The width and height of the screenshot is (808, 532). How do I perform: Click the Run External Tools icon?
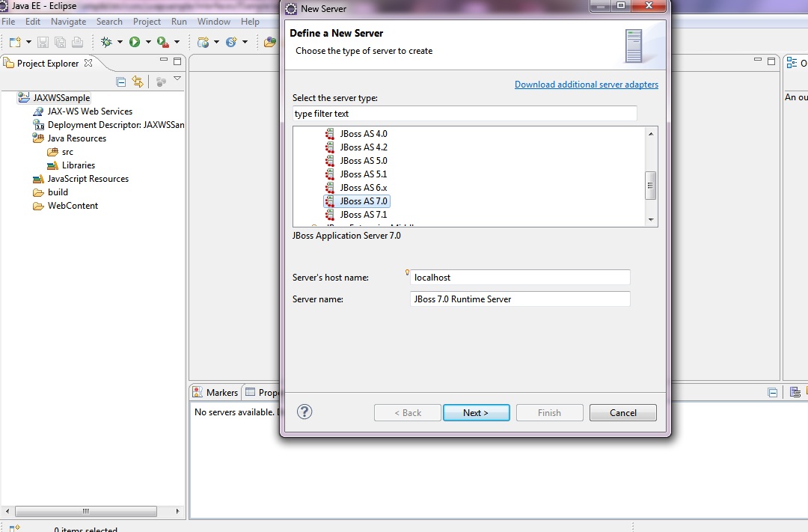tap(162, 42)
